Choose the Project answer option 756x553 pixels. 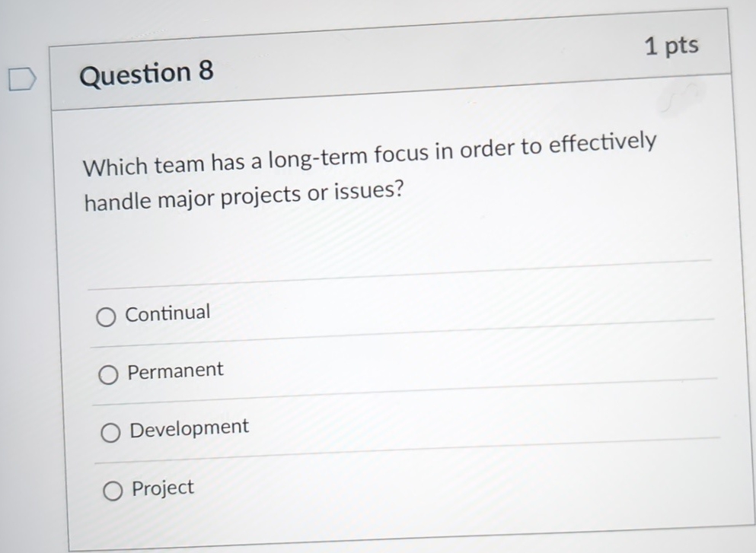coord(113,491)
